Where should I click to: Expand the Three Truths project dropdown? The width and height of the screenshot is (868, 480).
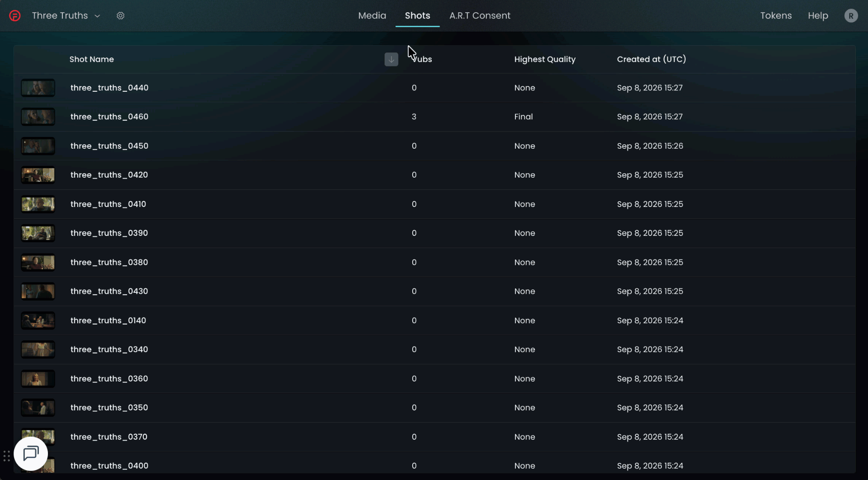coord(66,16)
